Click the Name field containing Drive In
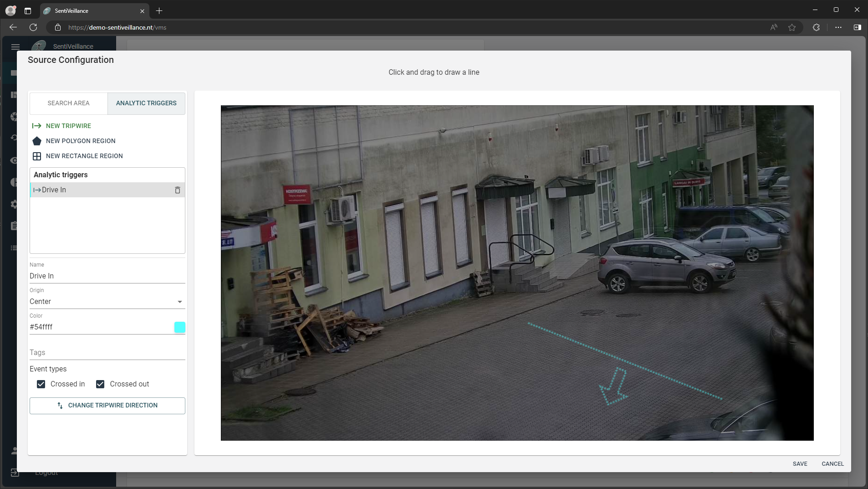Screen dimensions: 868x489 click(107, 276)
